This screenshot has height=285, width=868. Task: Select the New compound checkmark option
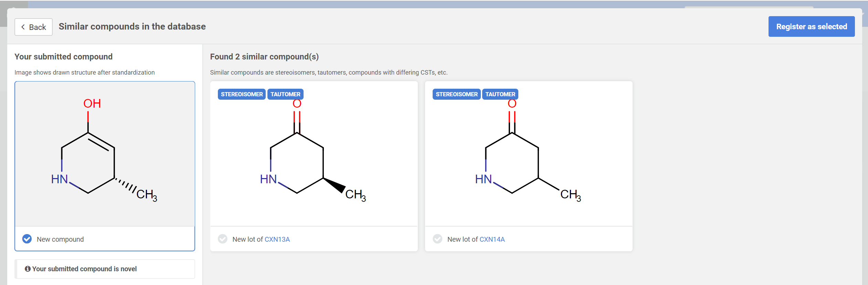point(27,239)
